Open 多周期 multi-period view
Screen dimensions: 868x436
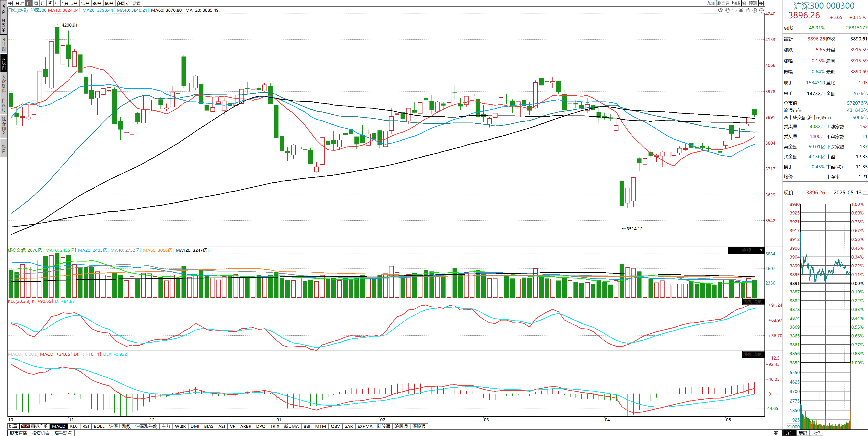pos(123,3)
